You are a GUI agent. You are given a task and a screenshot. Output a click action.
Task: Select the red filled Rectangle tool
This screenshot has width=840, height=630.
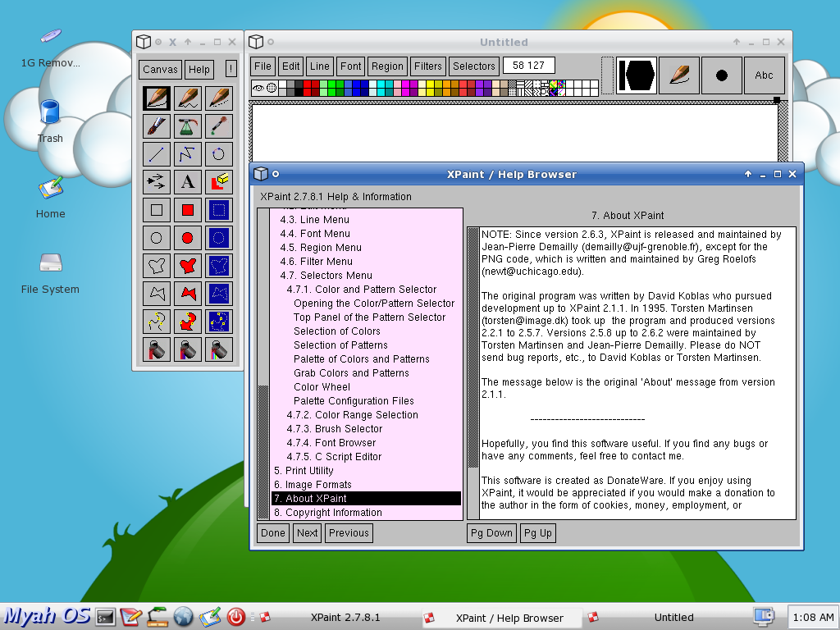point(188,210)
